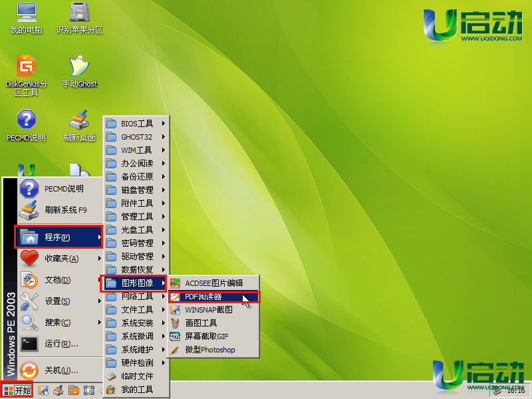532x399 pixels.
Task: Open ACDSEE图片编辑 from the submenu
Action: (214, 283)
